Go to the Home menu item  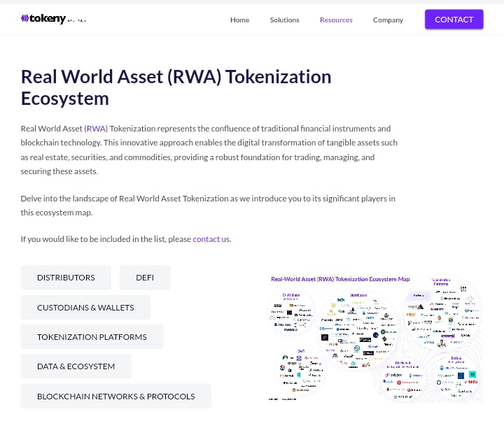(240, 20)
